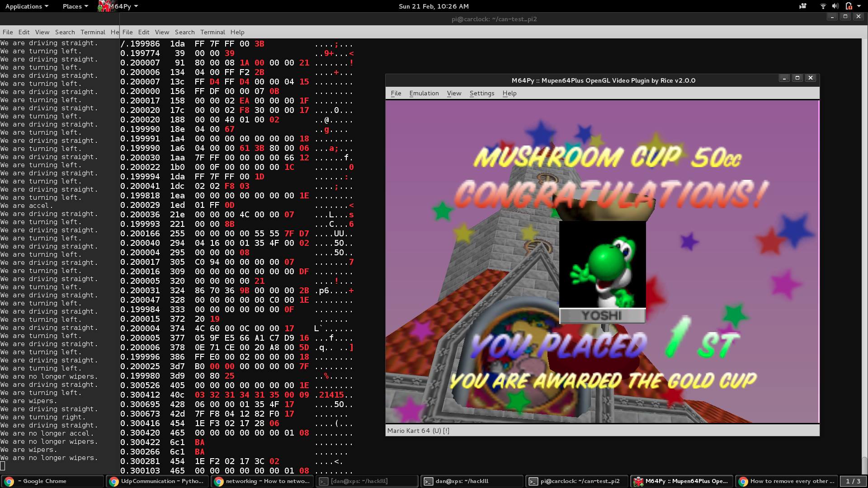Click the low battery warning icon
This screenshot has height=488, width=868.
849,6
